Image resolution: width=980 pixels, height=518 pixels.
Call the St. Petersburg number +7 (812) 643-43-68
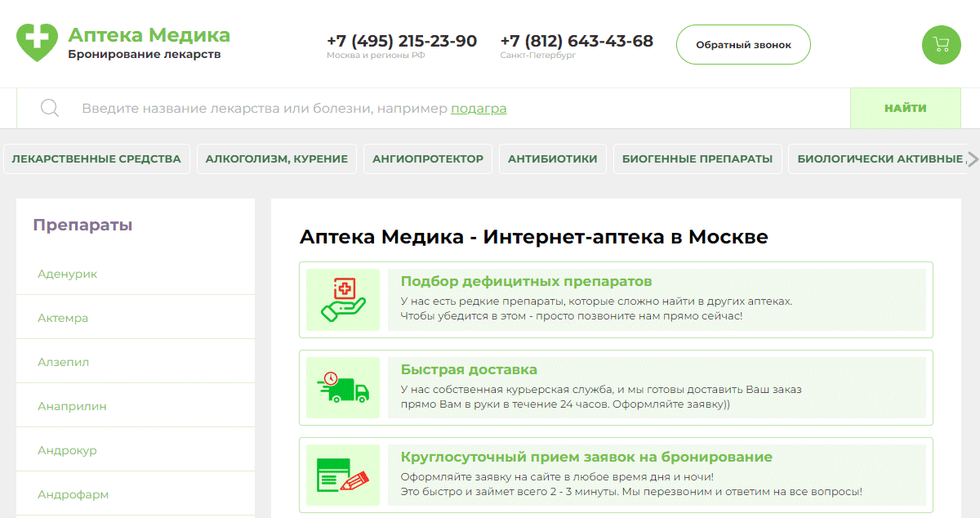[x=577, y=41]
